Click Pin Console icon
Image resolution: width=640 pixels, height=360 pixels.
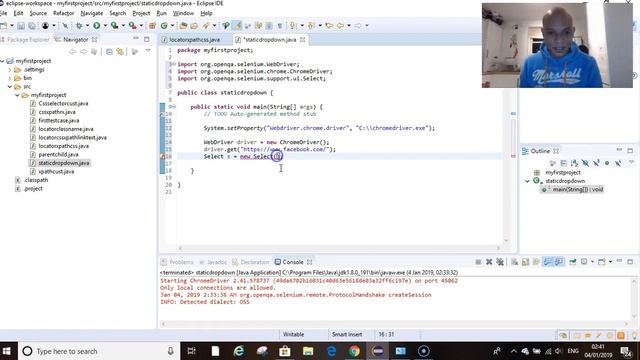[x=573, y=262]
